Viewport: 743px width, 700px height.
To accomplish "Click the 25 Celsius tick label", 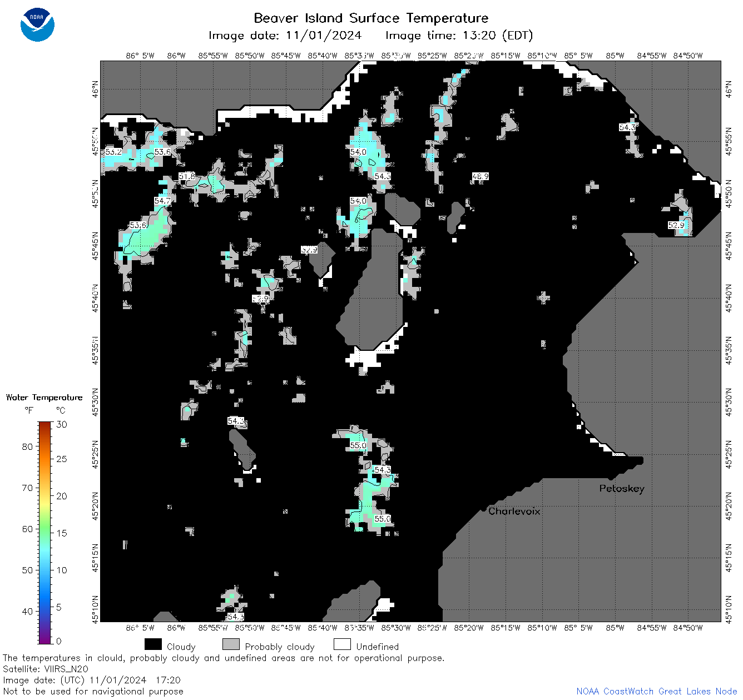I will [62, 459].
